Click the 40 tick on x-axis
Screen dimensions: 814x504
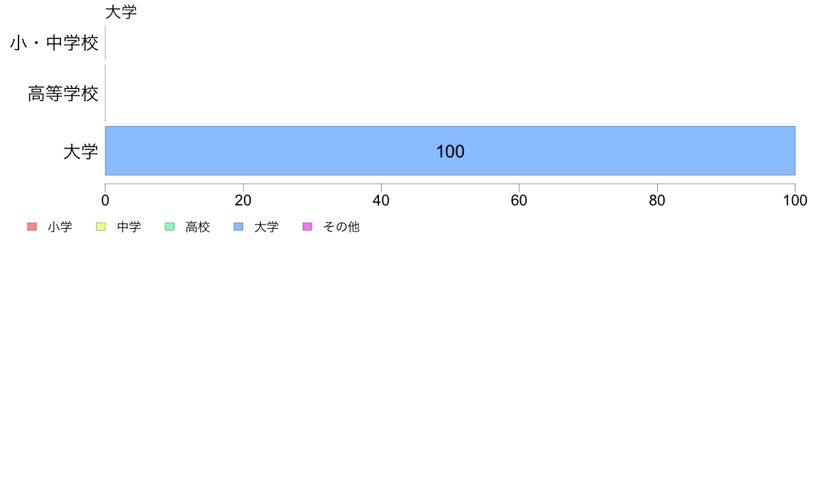pyautogui.click(x=381, y=201)
